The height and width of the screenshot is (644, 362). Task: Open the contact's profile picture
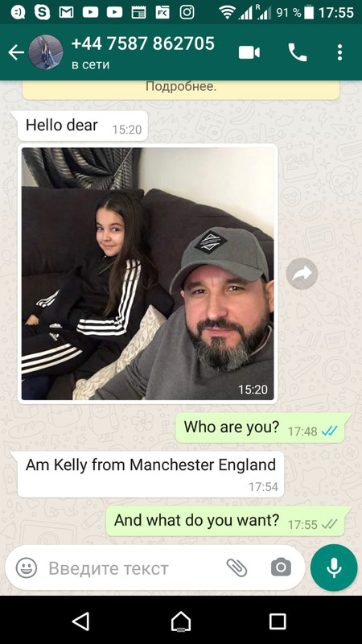(x=46, y=52)
